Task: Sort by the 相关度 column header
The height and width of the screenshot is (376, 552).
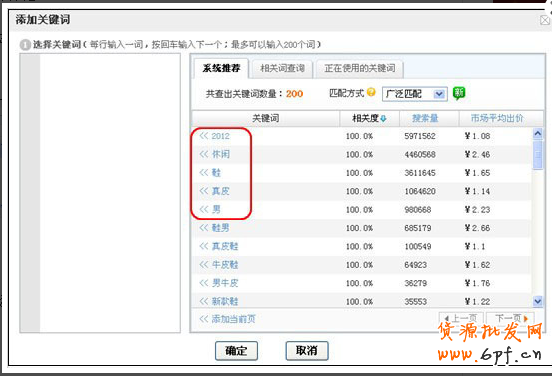Action: coord(369,118)
